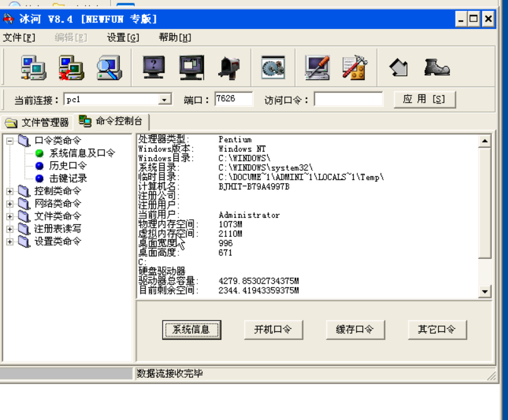Viewport: 508px width, 420px height.
Task: Click the Pentium processor type value
Action: pyautogui.click(x=235, y=139)
